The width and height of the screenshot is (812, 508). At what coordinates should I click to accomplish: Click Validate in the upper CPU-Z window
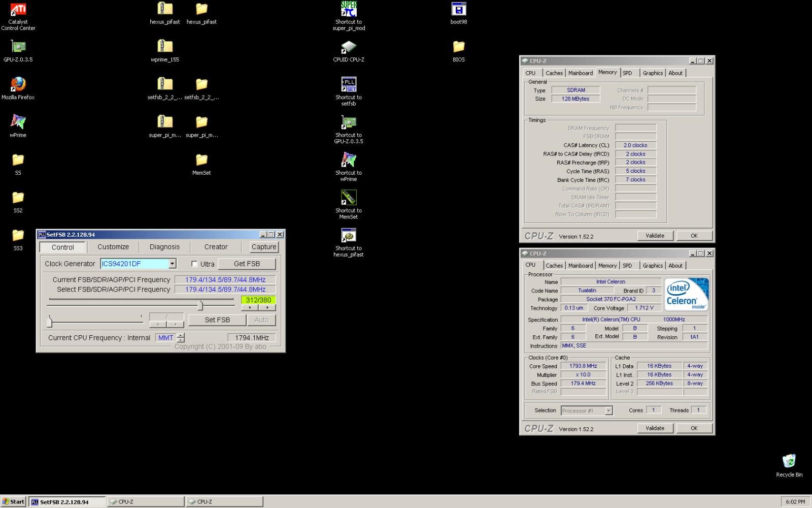[x=655, y=236]
